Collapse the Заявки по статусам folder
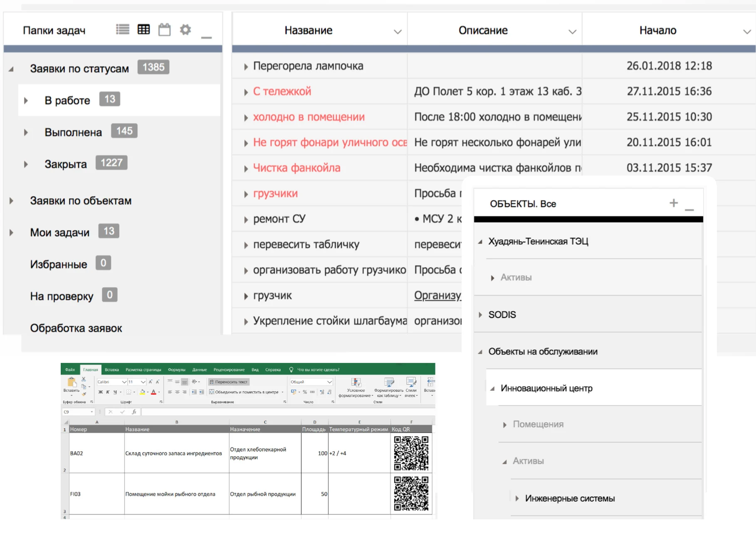 [x=11, y=69]
